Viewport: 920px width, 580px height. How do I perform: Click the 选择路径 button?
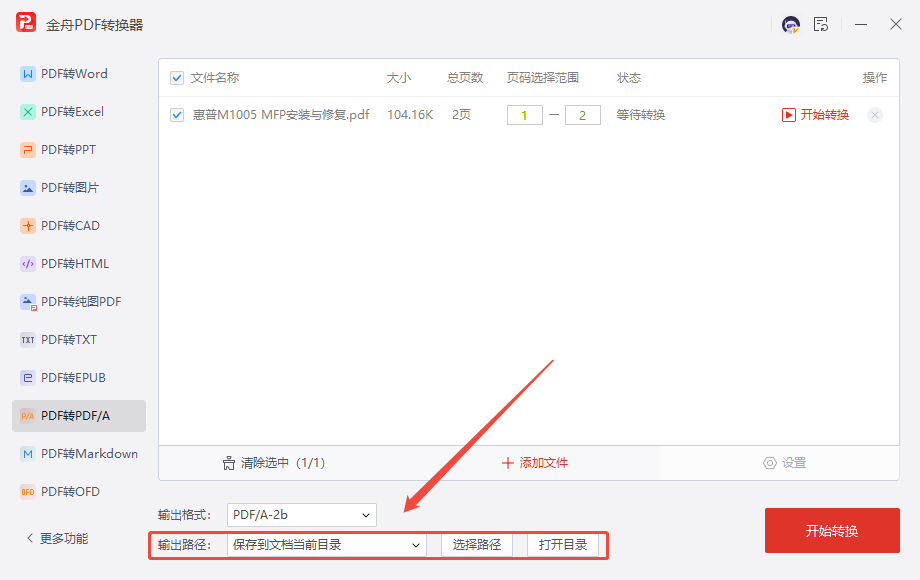(476, 545)
